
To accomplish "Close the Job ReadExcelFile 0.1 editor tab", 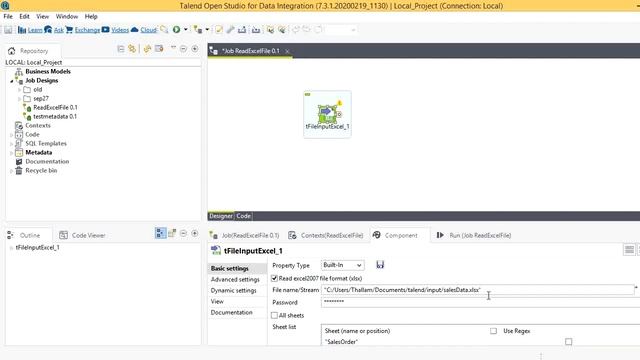I will tap(287, 51).
